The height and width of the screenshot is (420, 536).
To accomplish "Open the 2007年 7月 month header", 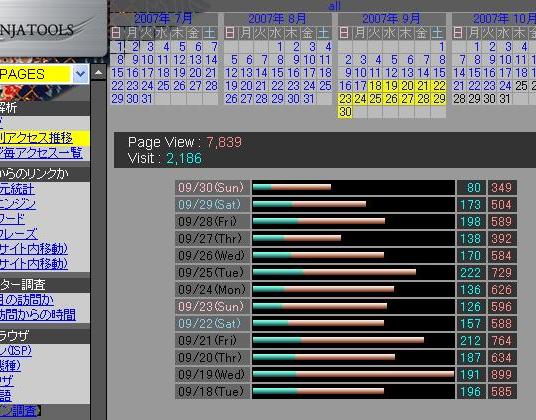I will coord(163,18).
